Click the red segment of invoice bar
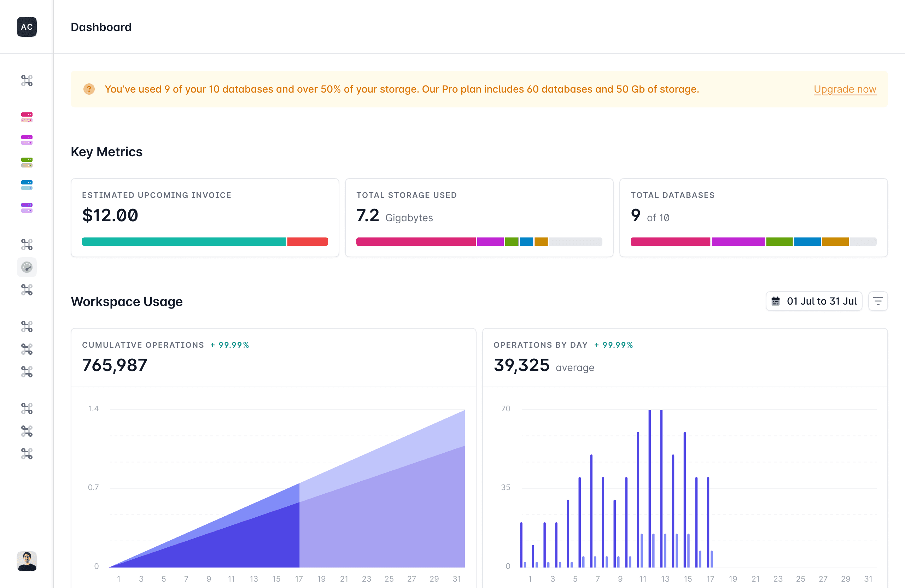 pos(307,242)
